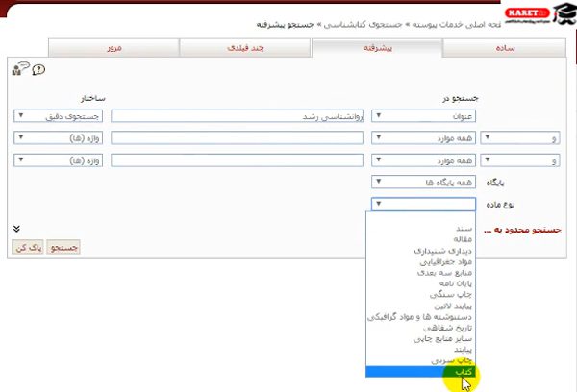Click the نوع ماده material type dropdown
The width and height of the screenshot is (577, 392).
(423, 204)
